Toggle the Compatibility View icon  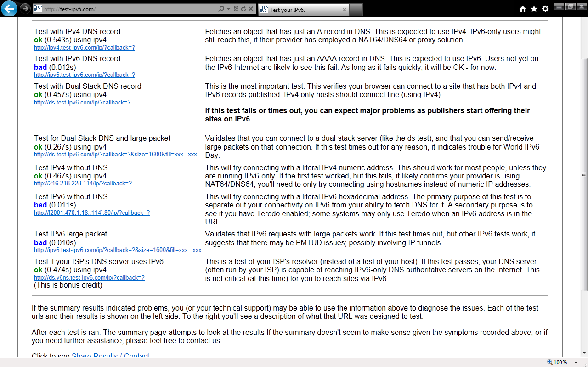coord(236,9)
